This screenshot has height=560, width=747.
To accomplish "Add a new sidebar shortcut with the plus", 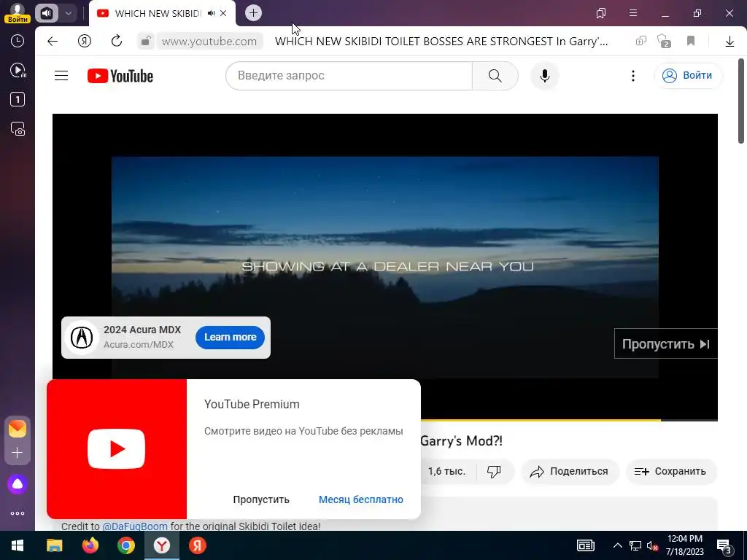I will [x=18, y=452].
